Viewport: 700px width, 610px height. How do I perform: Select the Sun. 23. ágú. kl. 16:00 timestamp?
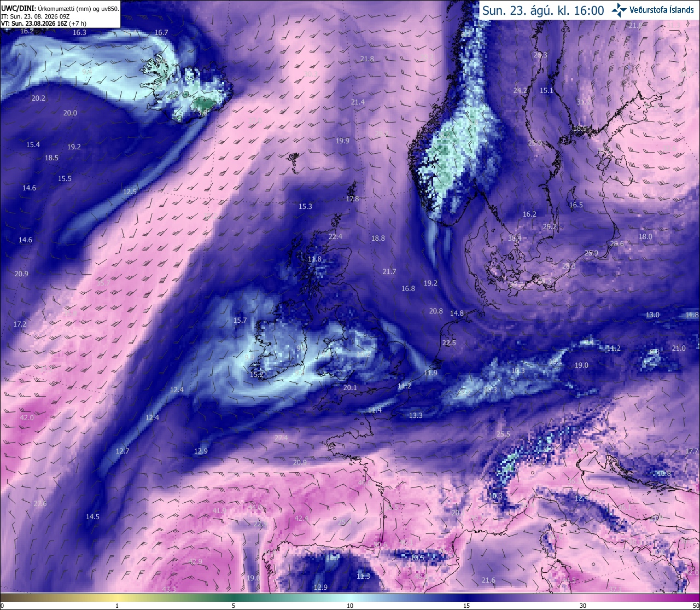coord(543,10)
